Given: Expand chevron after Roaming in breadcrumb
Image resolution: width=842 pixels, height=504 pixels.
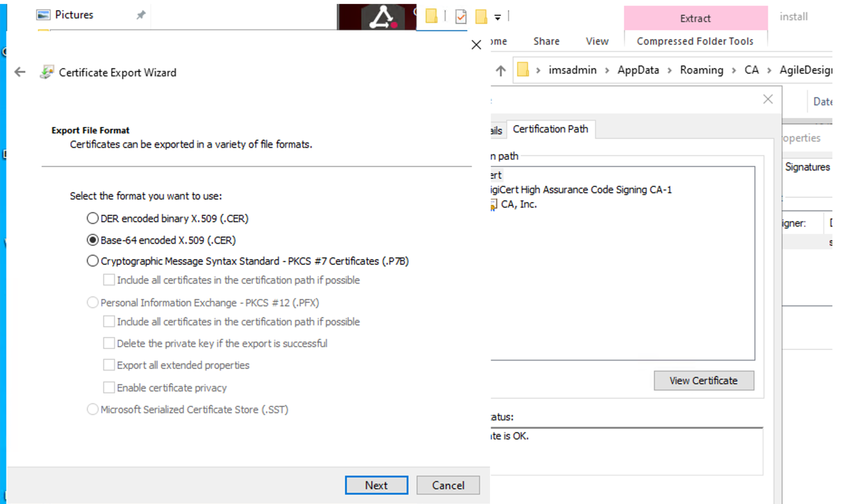Looking at the screenshot, I should (734, 70).
